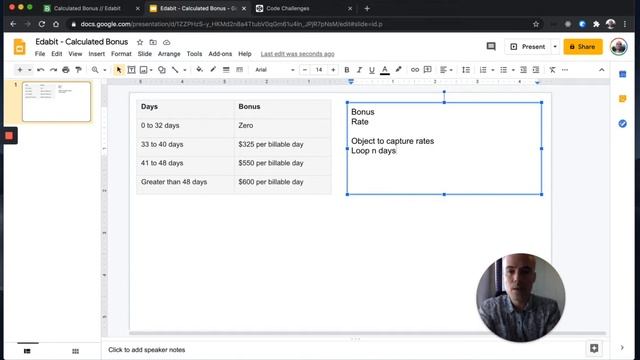Select slide 1 thumbnail
This screenshot has width=640, height=360.
click(56, 102)
